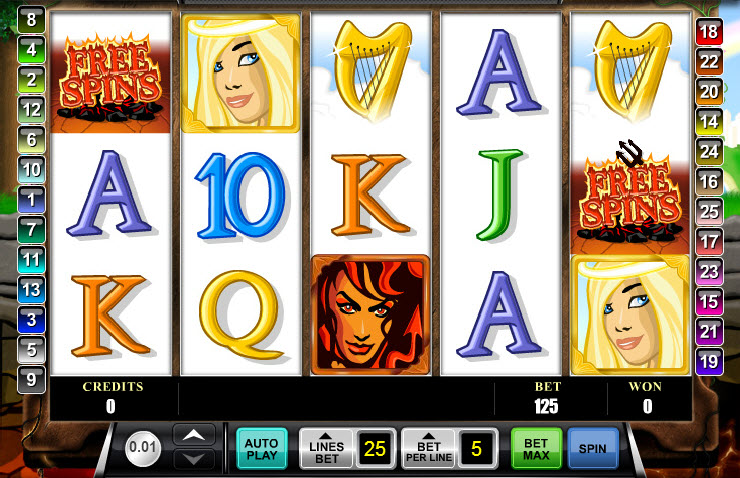Screen dimensions: 740x478
Task: Select payline 8 indicator
Action: point(31,20)
